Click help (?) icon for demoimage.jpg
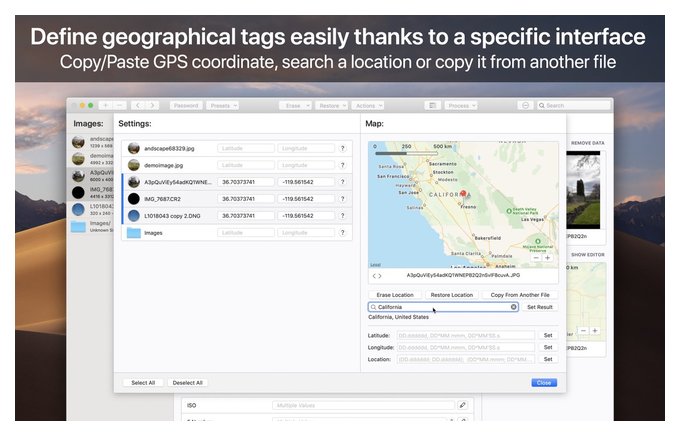Viewport: 680px width, 436px height. click(343, 165)
